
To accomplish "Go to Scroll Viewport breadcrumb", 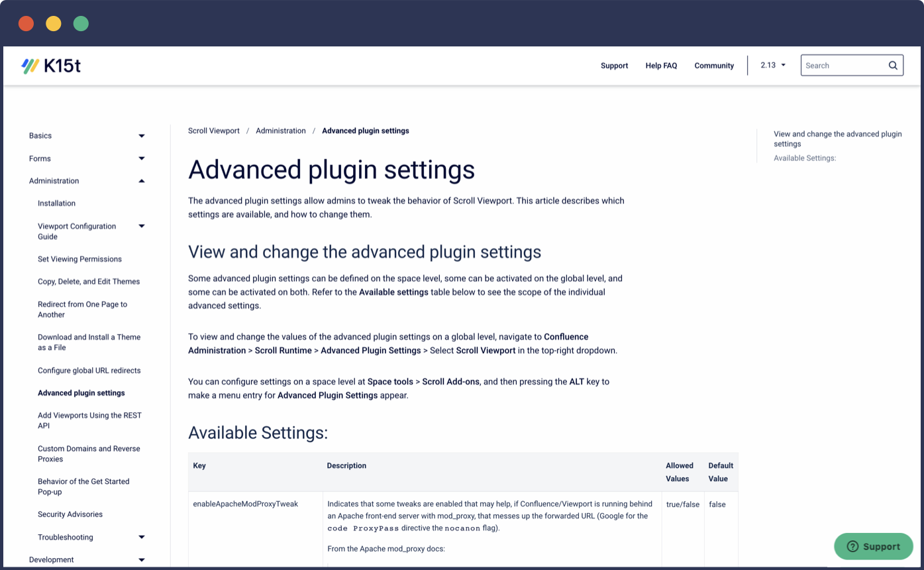I will pos(214,131).
